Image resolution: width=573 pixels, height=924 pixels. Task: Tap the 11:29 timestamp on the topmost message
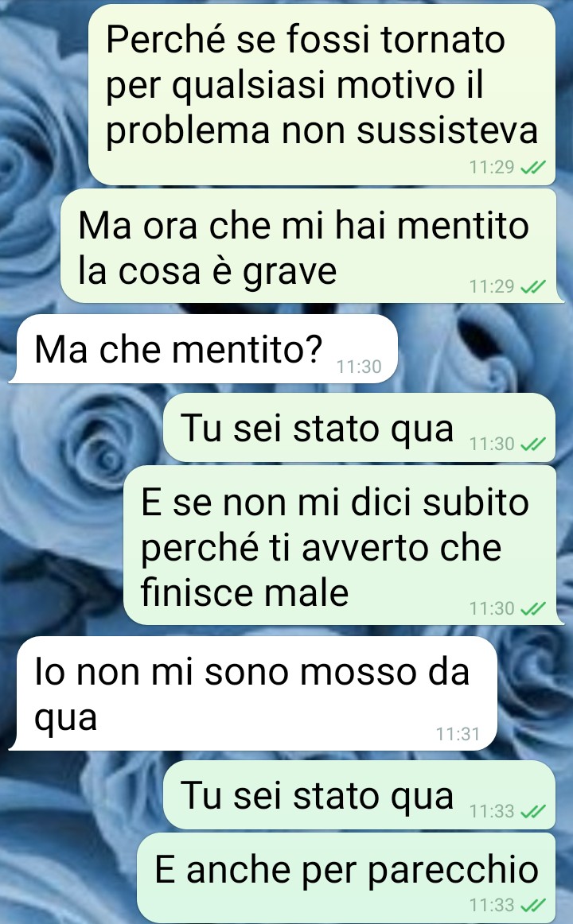pyautogui.click(x=493, y=168)
